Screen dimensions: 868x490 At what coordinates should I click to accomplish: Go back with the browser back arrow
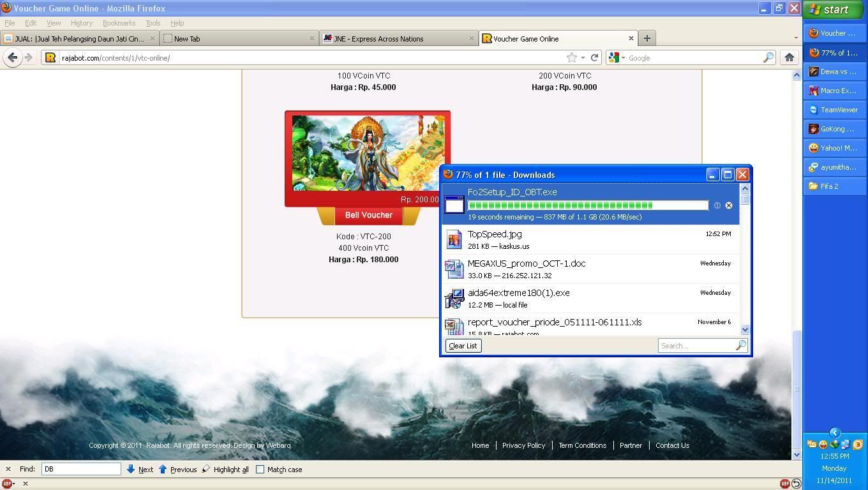12,57
